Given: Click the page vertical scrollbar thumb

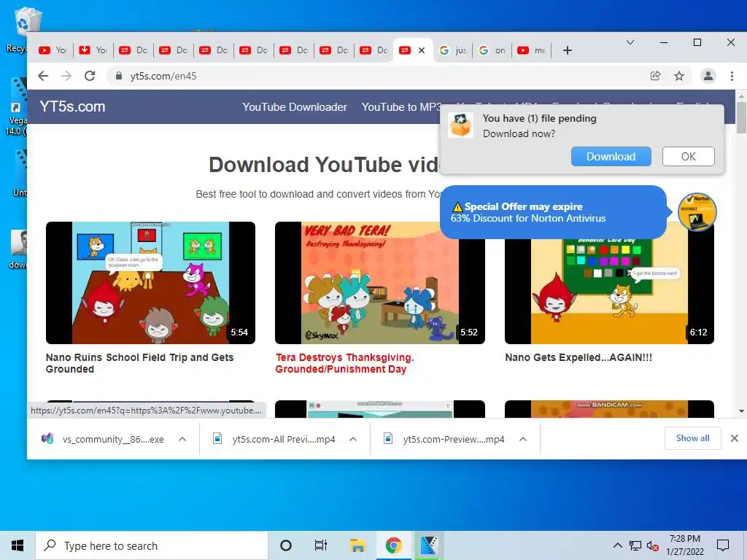Looking at the screenshot, I should coord(741,118).
